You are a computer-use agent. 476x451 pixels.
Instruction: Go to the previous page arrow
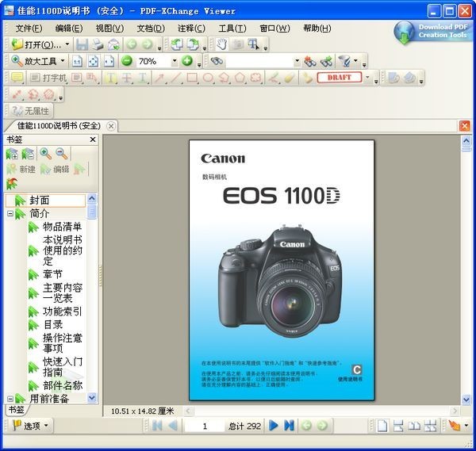(173, 426)
